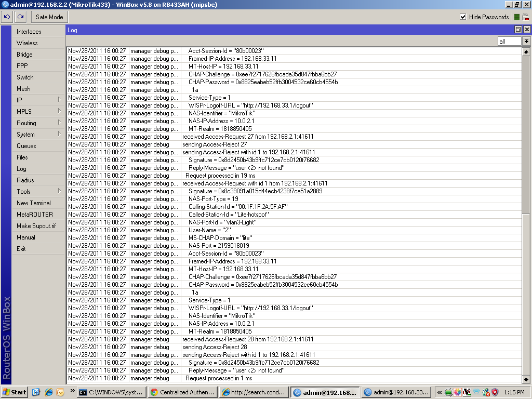Select 'NAS-Port-Id = "vlan3-Light"' row

pos(294,222)
